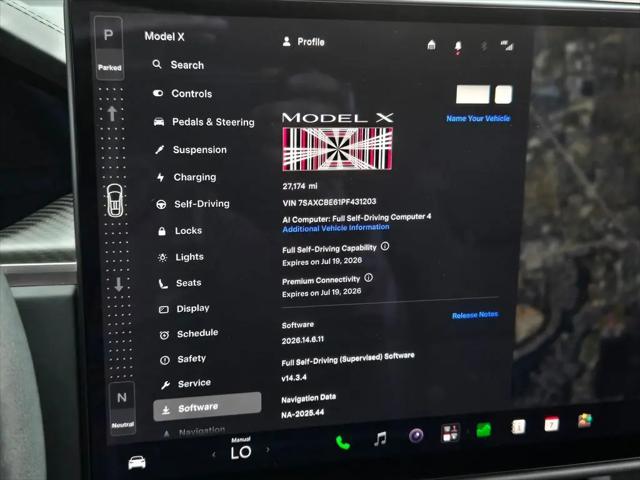Decrease temperature with the left chevron
640x480 pixels.
[214, 454]
